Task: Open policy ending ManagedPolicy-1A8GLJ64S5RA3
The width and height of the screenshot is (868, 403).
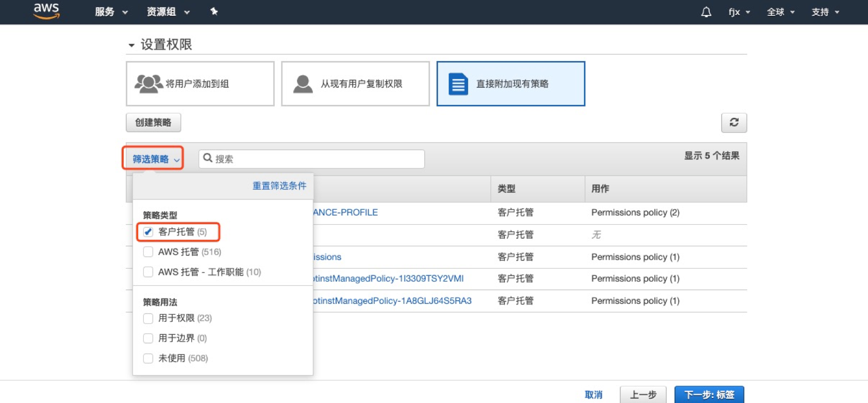Action: (x=393, y=301)
